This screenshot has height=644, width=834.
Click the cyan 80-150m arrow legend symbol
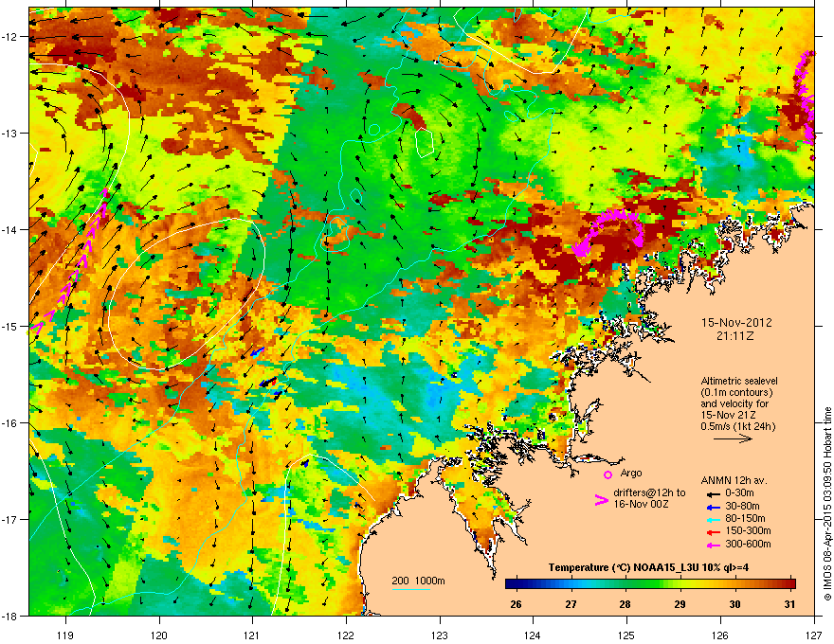(x=713, y=519)
